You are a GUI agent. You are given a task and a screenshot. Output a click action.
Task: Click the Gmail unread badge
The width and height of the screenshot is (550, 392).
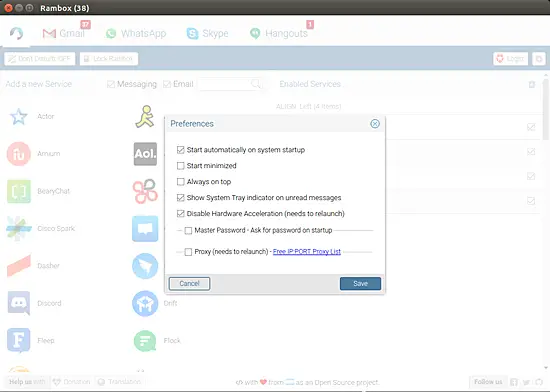tap(85, 25)
